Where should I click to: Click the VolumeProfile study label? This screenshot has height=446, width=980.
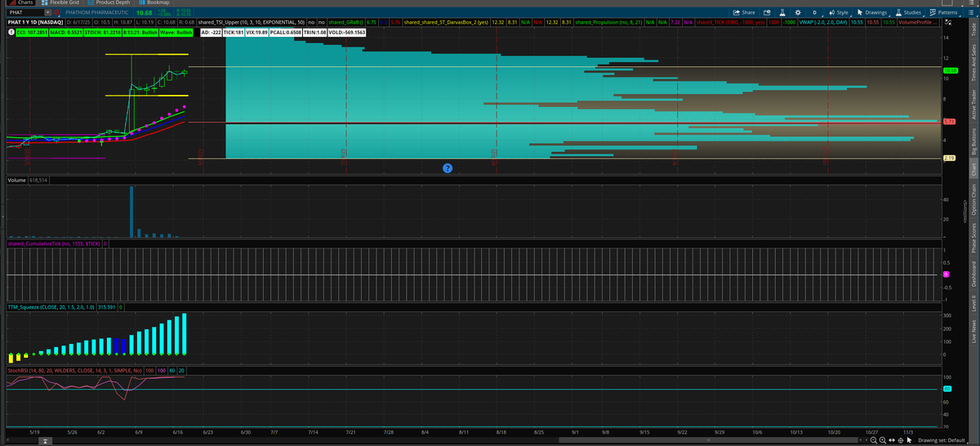click(x=919, y=21)
